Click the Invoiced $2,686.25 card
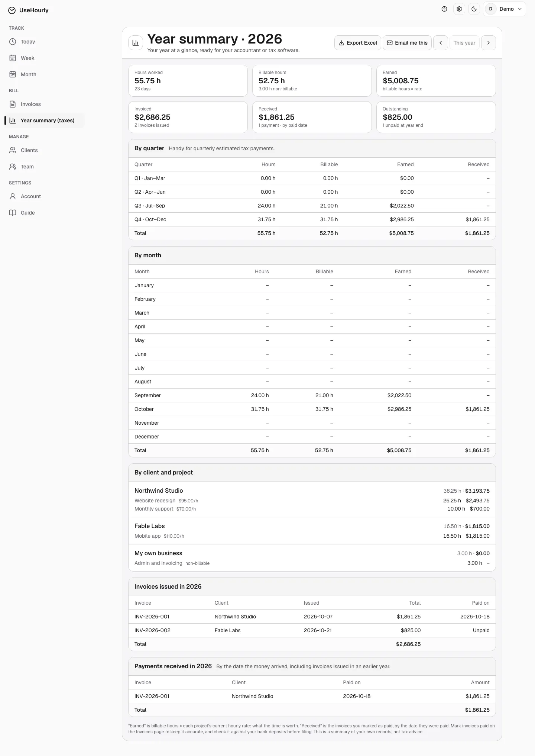The height and width of the screenshot is (756, 535). tap(188, 117)
